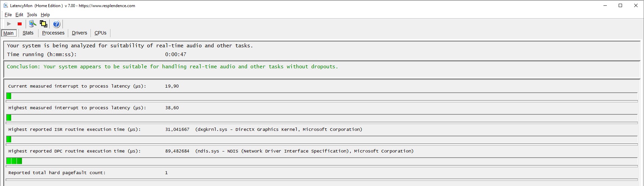
Task: Click the grayed-out Start monitoring play button
Action: tap(9, 24)
